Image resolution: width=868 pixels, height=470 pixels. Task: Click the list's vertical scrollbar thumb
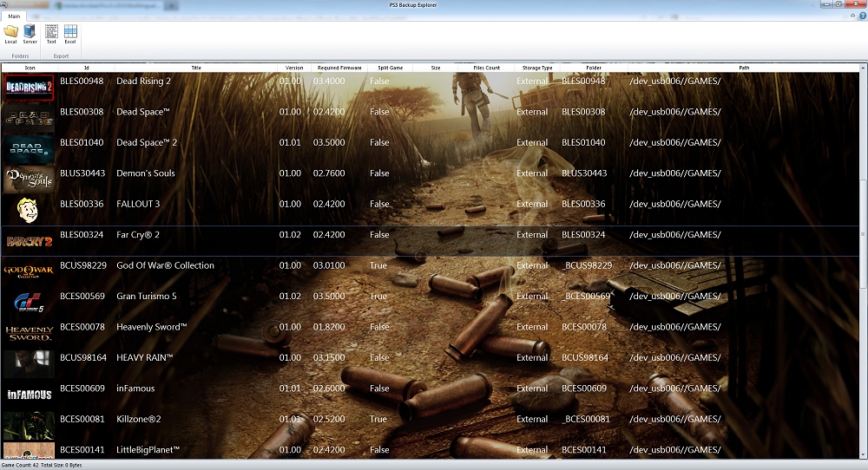point(863,234)
